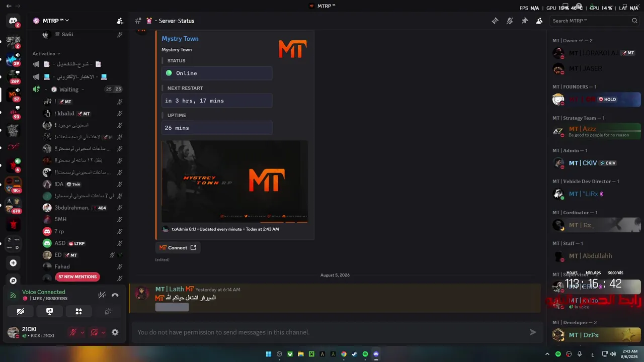The width and height of the screenshot is (644, 362).
Task: Open Steam from taskbar
Action: tap(354, 354)
